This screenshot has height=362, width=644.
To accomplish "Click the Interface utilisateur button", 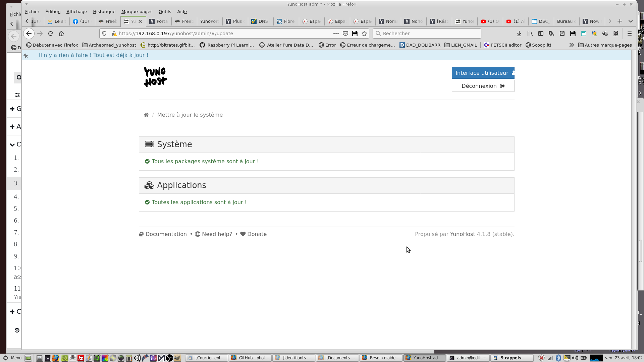I will coord(483,73).
